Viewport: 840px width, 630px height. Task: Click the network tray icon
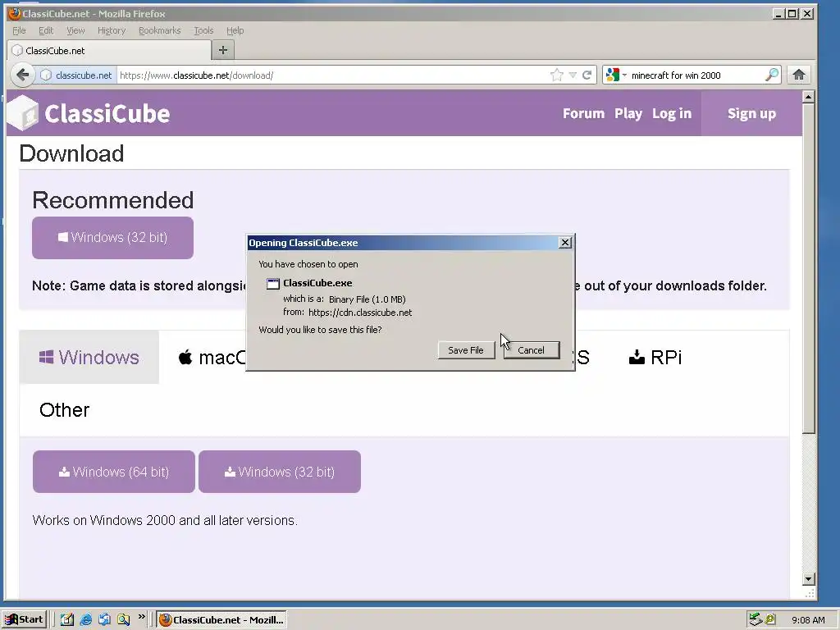point(756,619)
